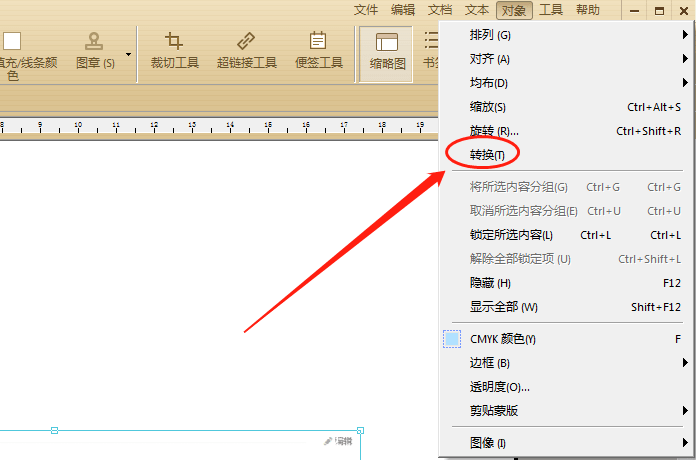Image resolution: width=696 pixels, height=460 pixels.
Task: Open the stamp tool dropdown arrow
Action: click(128, 55)
